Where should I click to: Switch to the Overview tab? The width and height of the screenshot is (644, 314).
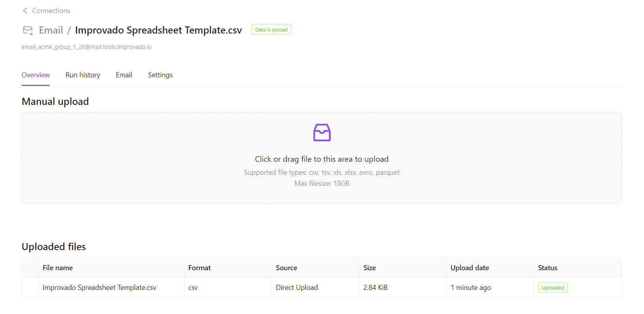pyautogui.click(x=36, y=75)
